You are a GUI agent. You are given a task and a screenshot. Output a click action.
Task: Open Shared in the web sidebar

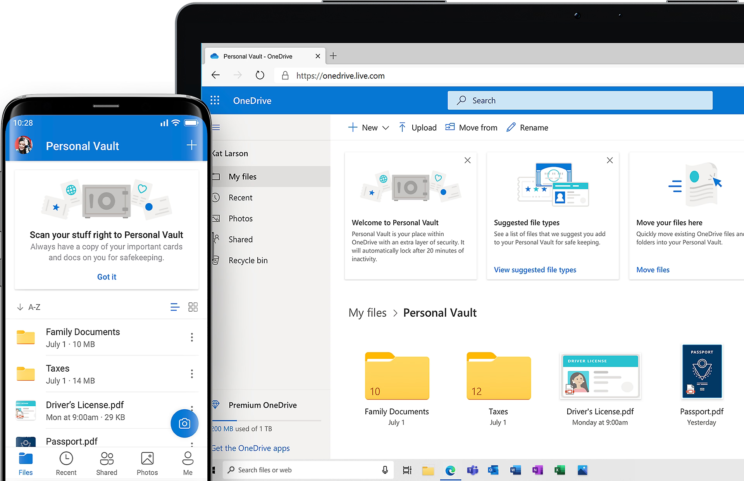[x=240, y=239]
